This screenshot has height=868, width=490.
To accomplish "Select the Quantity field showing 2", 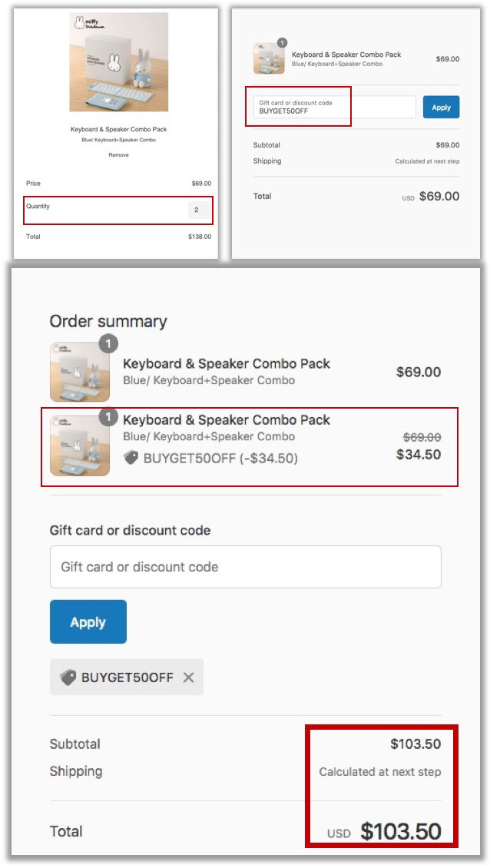I will pos(197,210).
